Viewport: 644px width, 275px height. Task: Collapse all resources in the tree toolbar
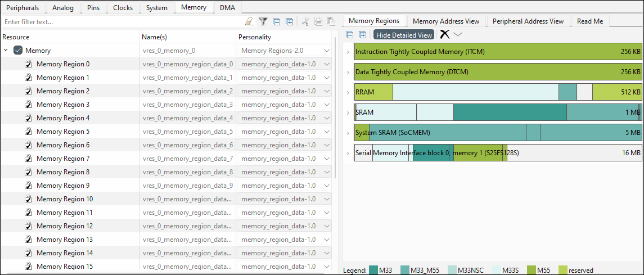click(x=276, y=22)
